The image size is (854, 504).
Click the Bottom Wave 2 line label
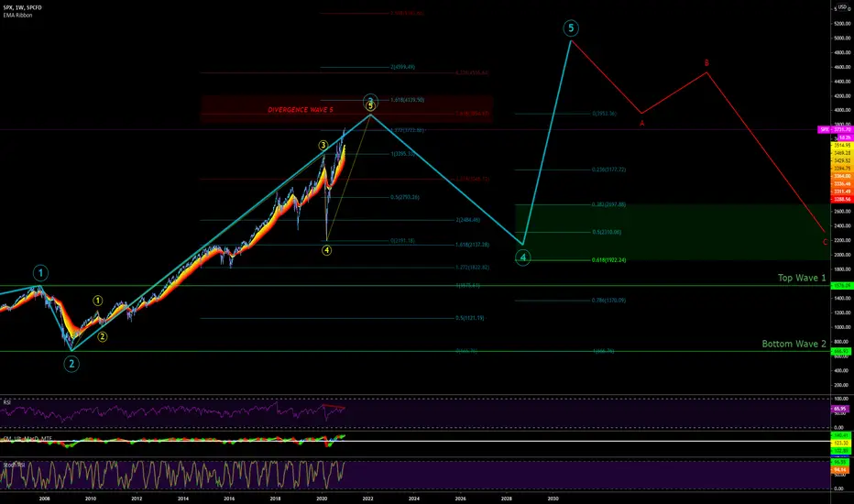click(794, 344)
